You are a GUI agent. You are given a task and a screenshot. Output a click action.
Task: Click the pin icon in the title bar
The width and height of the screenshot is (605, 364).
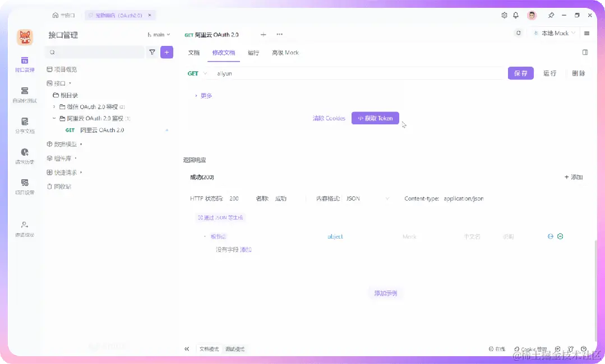pos(551,15)
